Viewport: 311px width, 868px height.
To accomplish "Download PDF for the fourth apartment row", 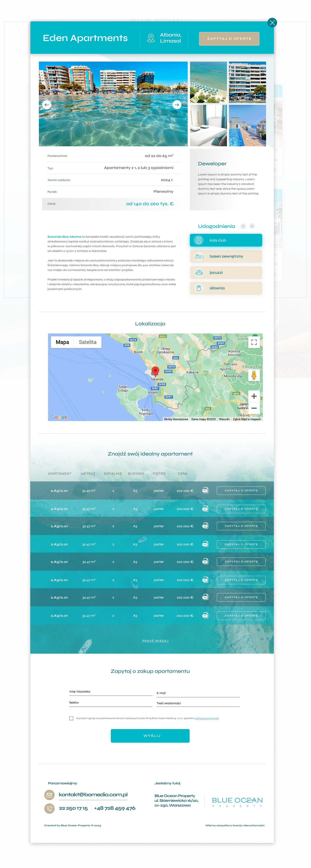I will tap(205, 544).
